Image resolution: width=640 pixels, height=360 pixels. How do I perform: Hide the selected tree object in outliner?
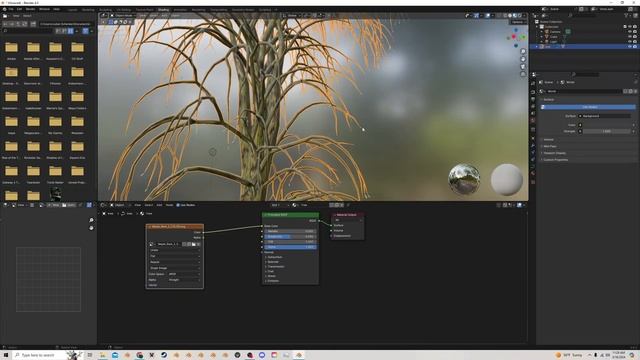click(630, 47)
